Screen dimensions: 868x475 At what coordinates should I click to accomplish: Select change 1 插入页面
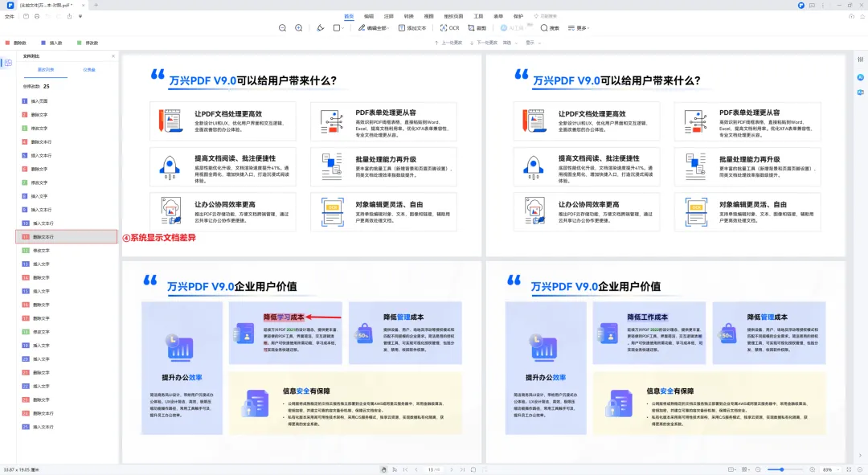coord(67,101)
